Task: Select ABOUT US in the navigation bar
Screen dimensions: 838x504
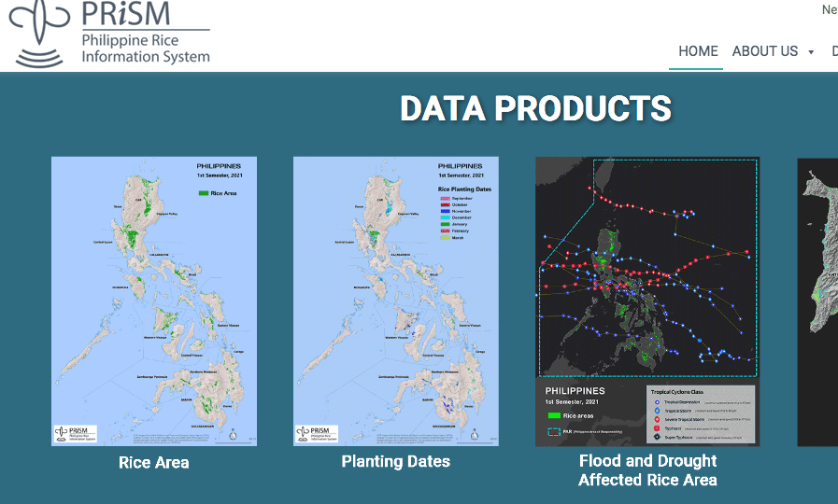Action: point(764,51)
